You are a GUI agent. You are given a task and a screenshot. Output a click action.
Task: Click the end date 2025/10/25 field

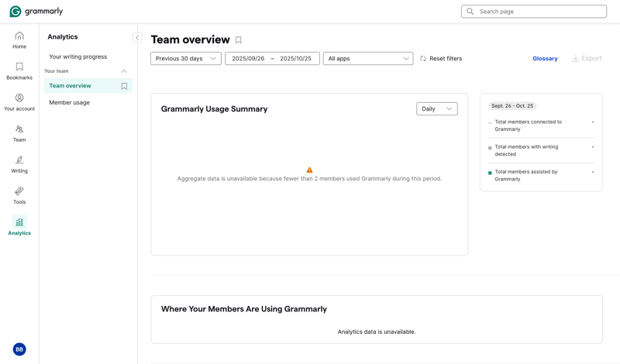coord(296,59)
